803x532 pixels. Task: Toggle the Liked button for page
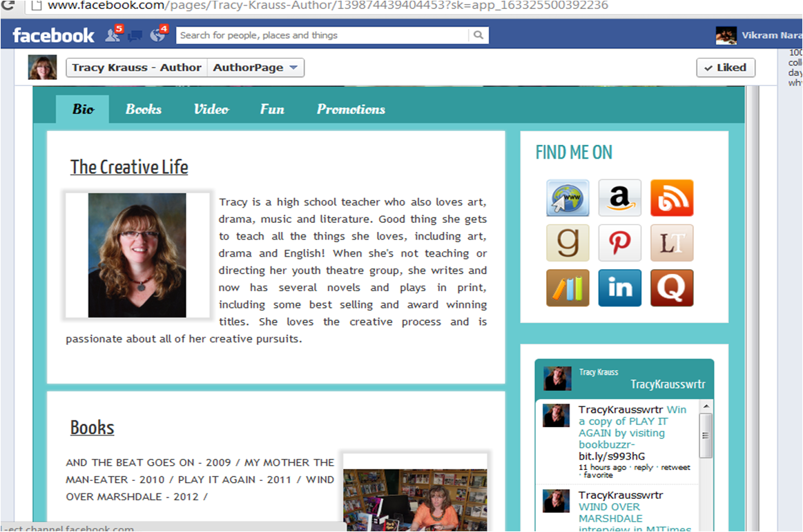click(x=726, y=68)
